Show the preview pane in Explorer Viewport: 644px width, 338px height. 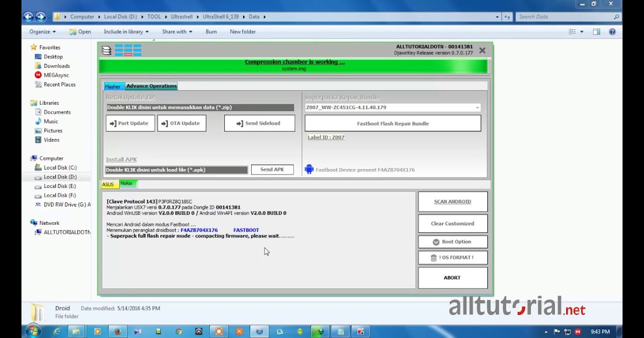(x=596, y=32)
